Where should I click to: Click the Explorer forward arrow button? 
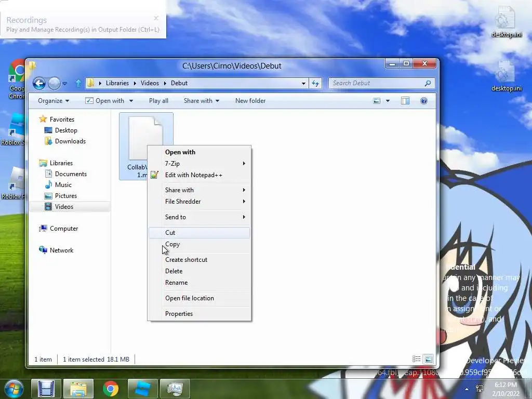click(x=54, y=83)
